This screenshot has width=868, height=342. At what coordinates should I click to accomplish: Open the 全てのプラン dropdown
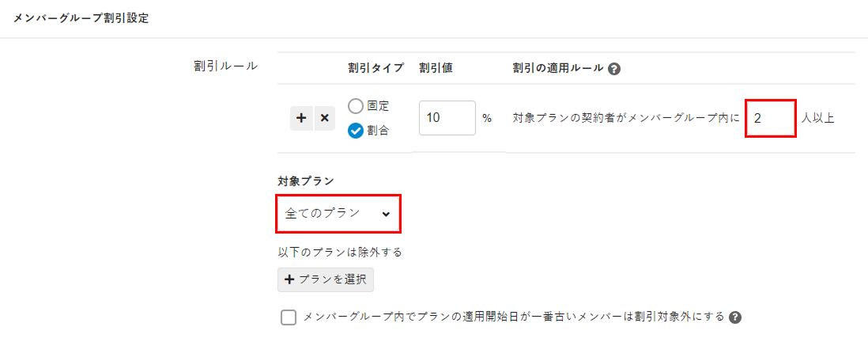338,214
